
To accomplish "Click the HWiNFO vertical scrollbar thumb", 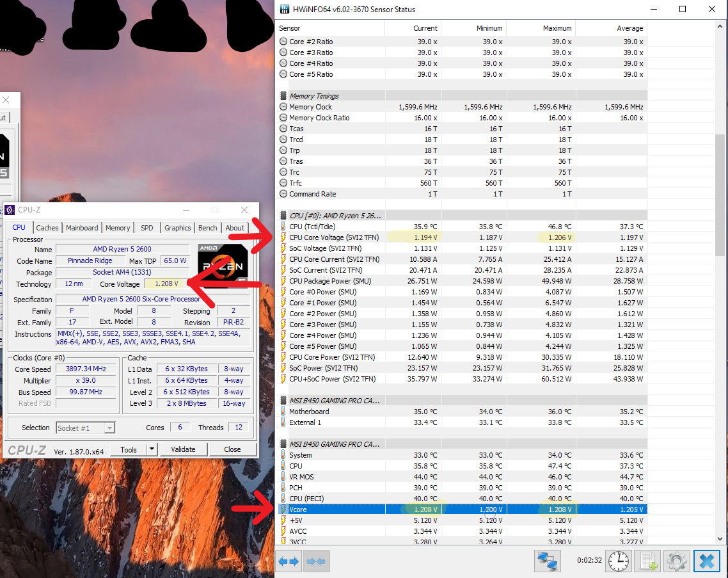I will [x=720, y=194].
